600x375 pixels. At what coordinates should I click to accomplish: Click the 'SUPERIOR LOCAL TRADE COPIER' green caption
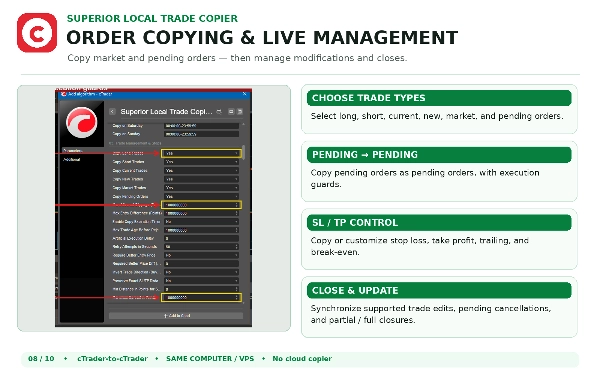point(152,18)
